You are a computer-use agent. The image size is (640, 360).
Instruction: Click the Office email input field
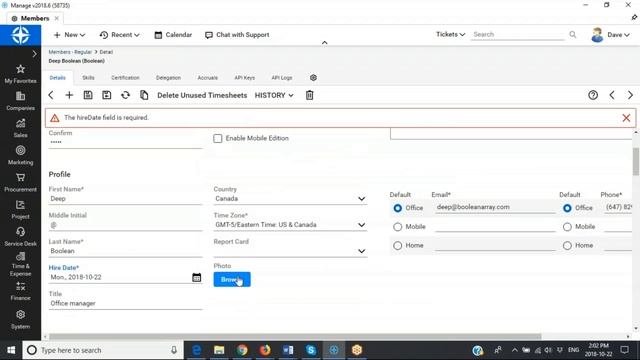pos(495,207)
